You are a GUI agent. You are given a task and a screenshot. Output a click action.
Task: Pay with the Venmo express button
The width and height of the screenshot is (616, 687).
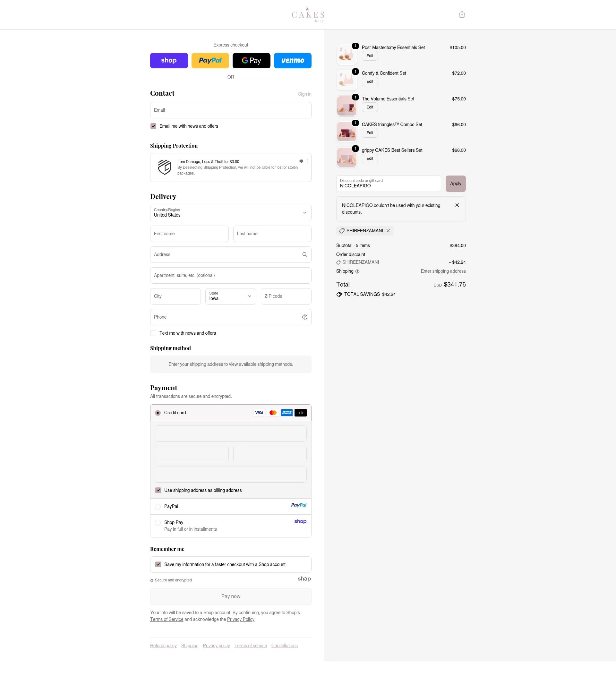click(x=292, y=61)
